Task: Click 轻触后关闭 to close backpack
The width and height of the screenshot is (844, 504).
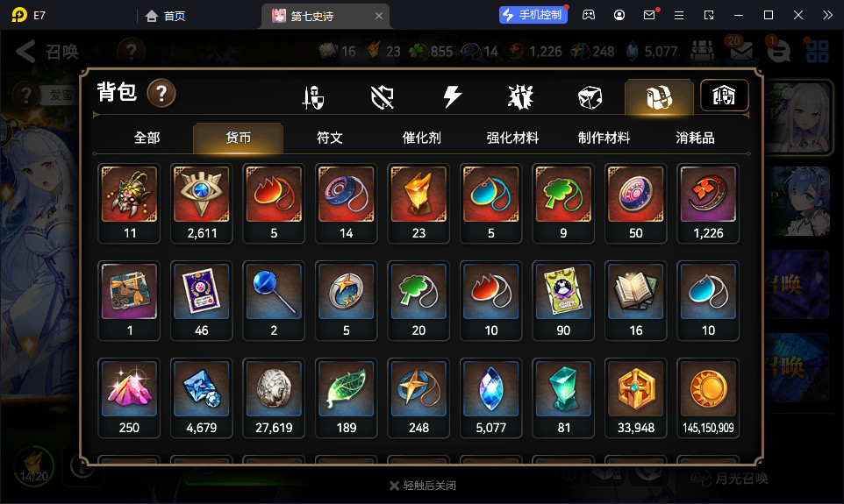Action: click(x=423, y=486)
